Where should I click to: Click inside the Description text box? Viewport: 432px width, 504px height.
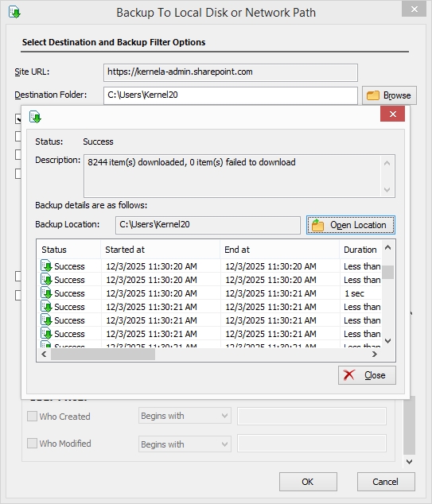tap(232, 176)
